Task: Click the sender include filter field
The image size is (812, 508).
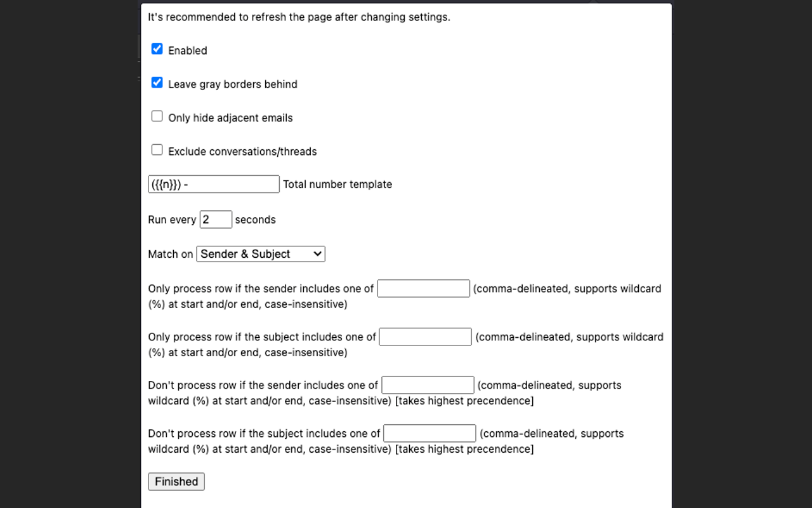Action: [x=422, y=288]
